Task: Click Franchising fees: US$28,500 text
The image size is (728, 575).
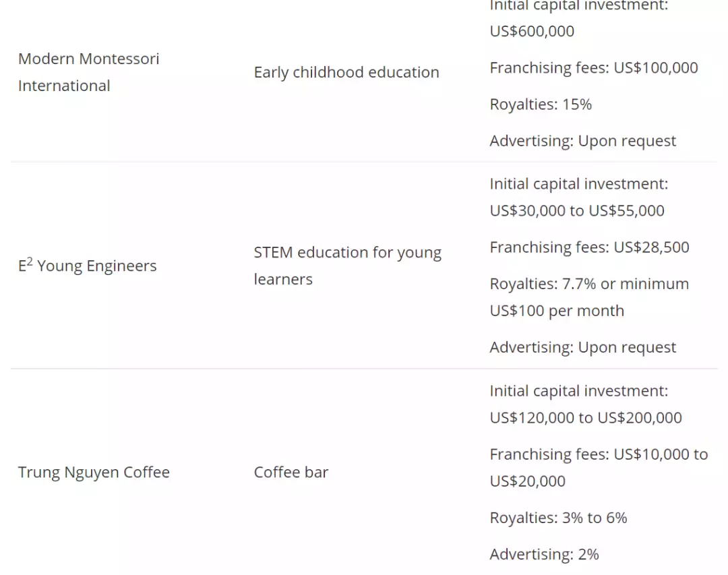Action: pyautogui.click(x=589, y=247)
